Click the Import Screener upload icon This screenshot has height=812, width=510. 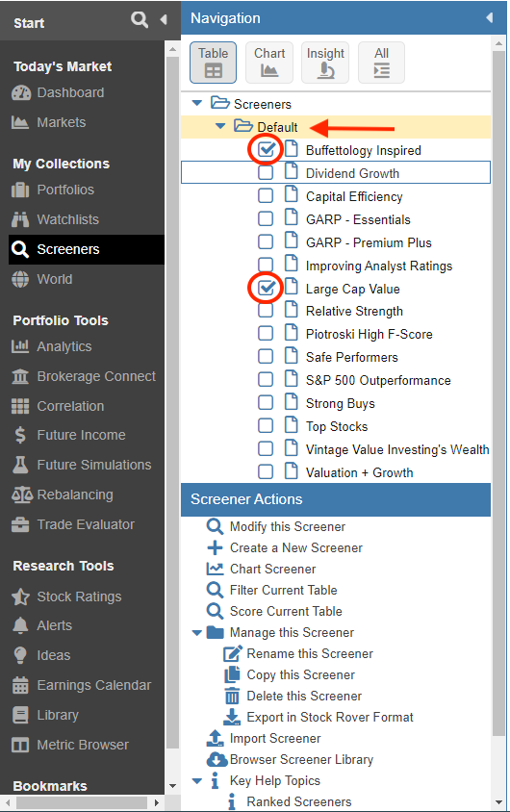tap(215, 738)
